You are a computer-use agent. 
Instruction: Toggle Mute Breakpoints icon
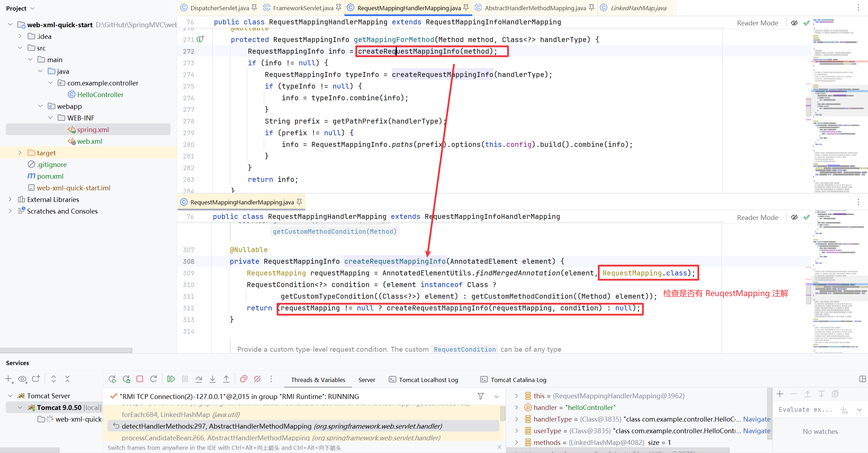pyautogui.click(x=257, y=379)
